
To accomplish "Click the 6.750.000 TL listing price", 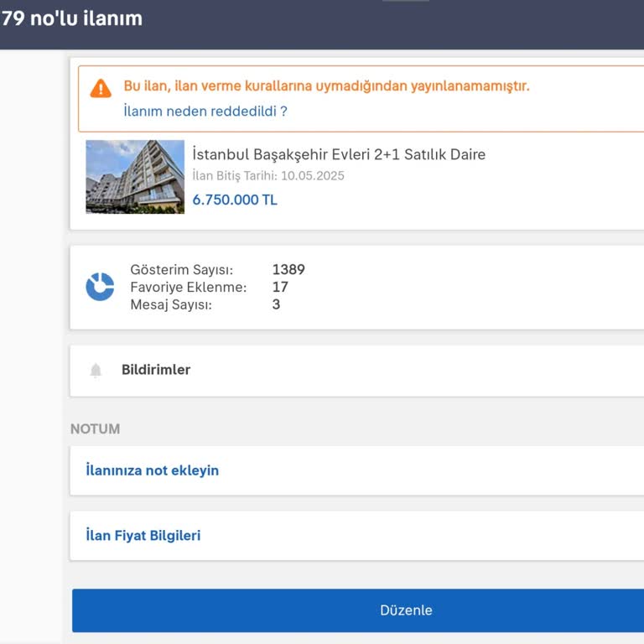I will coord(235,200).
